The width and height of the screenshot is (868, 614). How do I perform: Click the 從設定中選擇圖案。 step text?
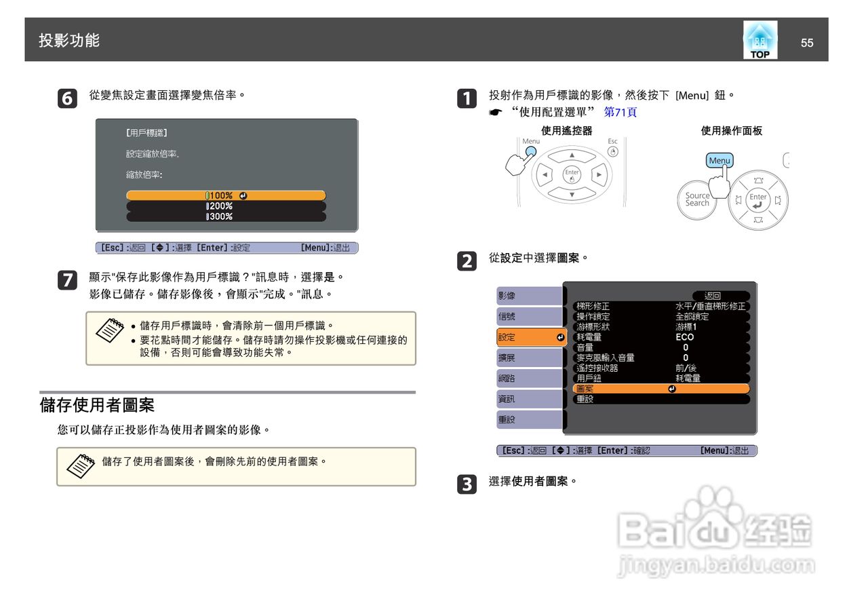(538, 258)
